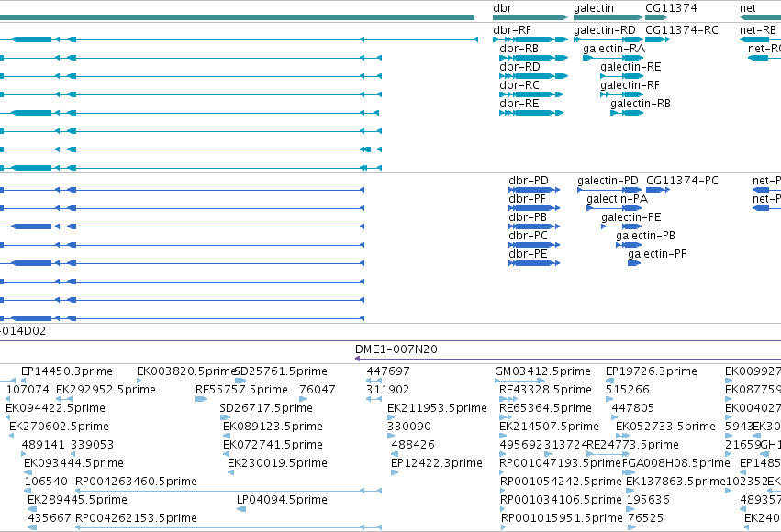This screenshot has width=781, height=532.
Task: Select transcript dbr-RC
Action: [x=519, y=85]
